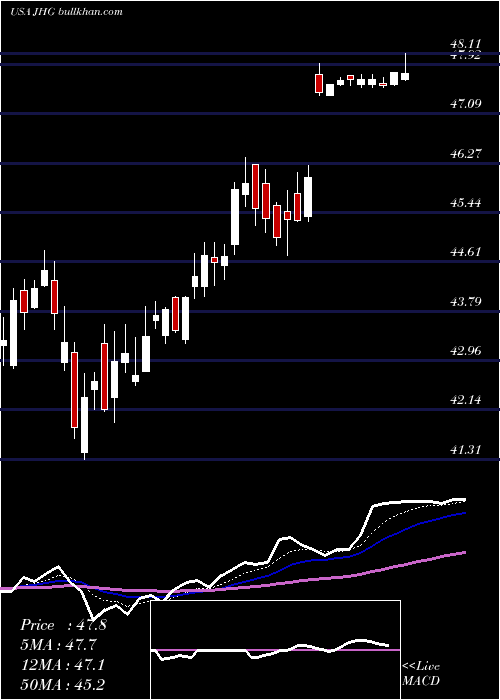This screenshot has height=700, width=500.
Task: Click the '12MA : 47.1' readout
Action: (62, 665)
